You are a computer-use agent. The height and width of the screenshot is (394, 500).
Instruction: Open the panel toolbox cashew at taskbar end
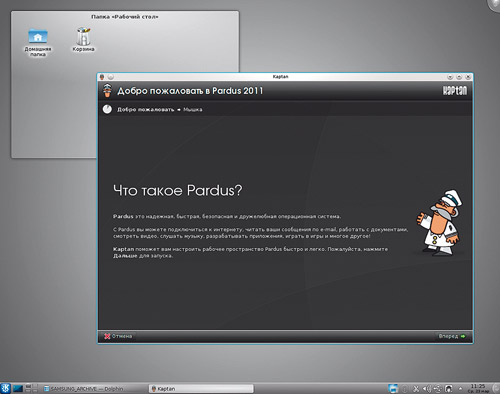[x=496, y=389]
